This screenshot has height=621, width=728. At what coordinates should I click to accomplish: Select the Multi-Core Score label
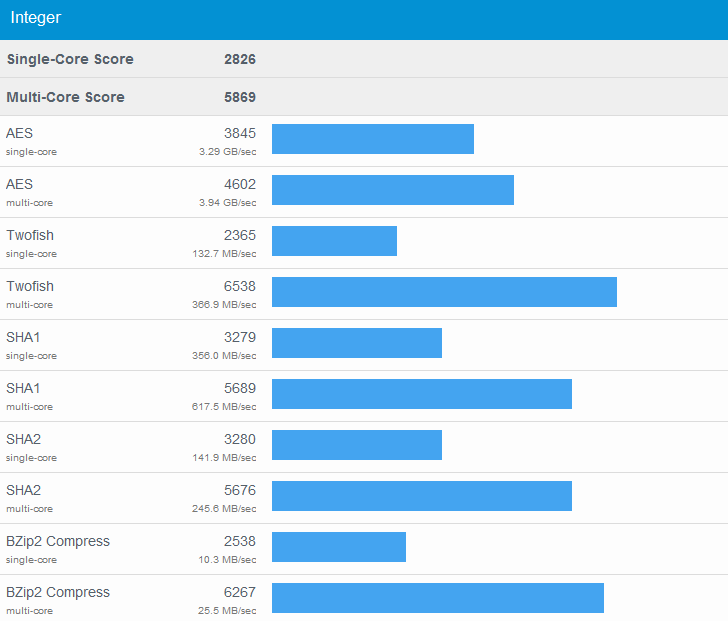tap(66, 97)
